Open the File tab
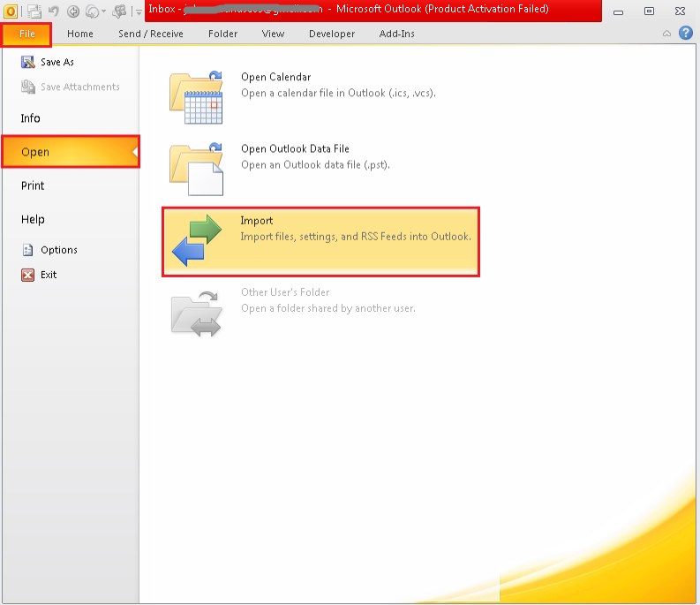 pyautogui.click(x=26, y=34)
